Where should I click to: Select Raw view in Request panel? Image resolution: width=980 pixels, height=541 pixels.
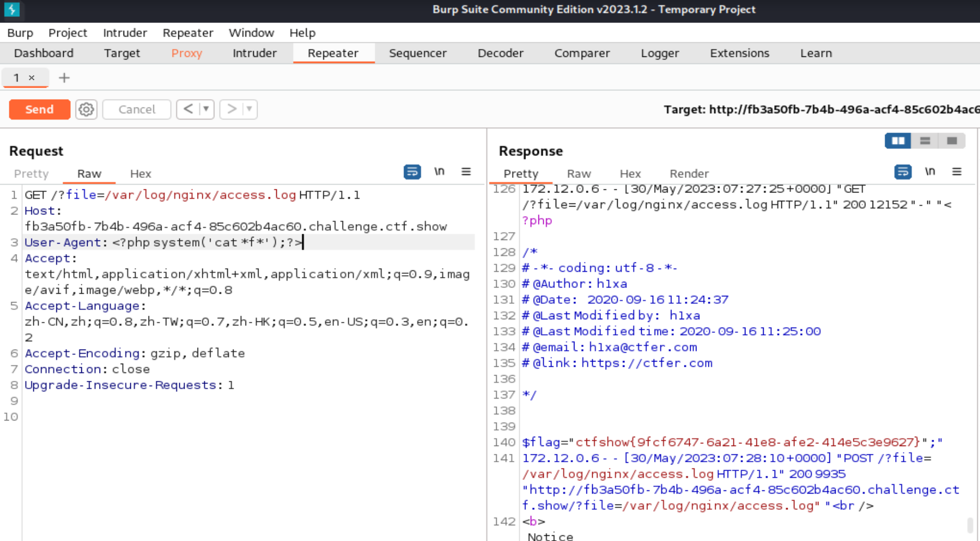(x=89, y=174)
